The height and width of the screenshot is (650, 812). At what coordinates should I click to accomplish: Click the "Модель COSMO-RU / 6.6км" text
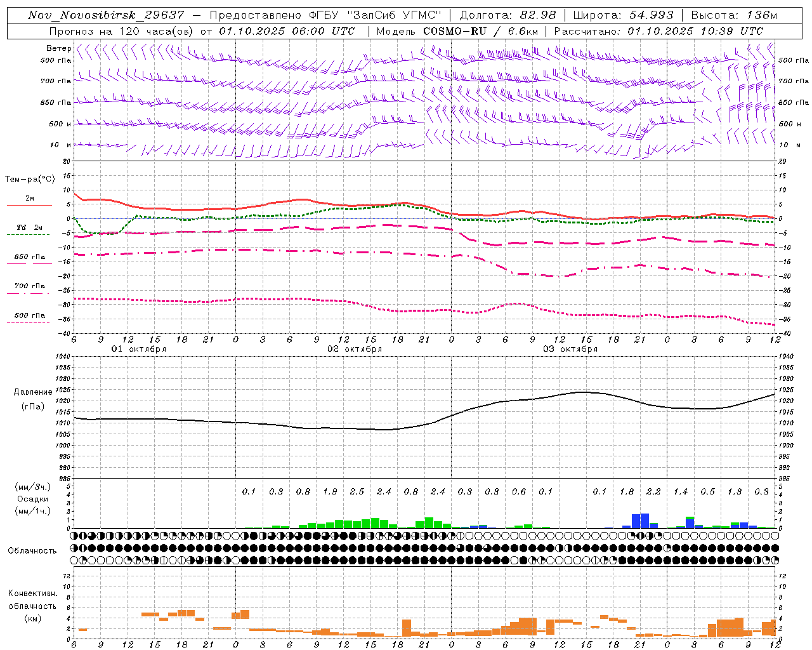tap(457, 31)
